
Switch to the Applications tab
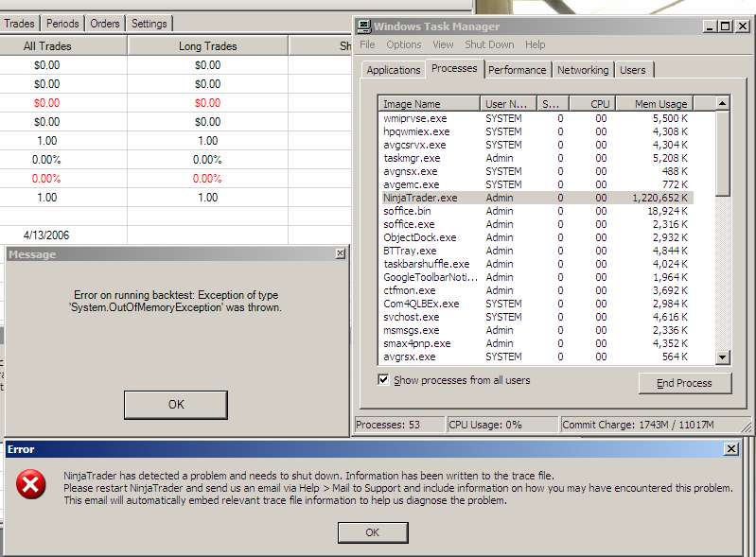(x=394, y=70)
